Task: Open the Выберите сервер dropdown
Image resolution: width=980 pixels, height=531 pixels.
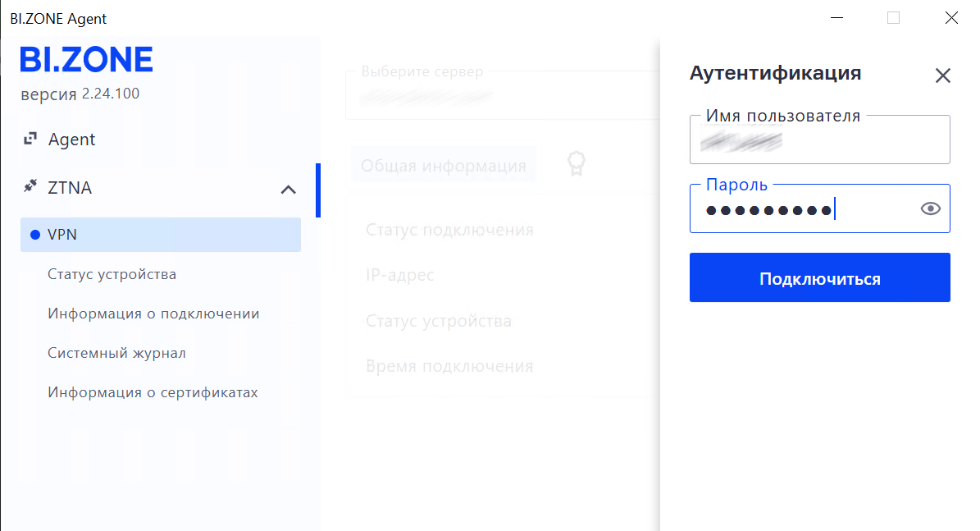Action: click(503, 95)
